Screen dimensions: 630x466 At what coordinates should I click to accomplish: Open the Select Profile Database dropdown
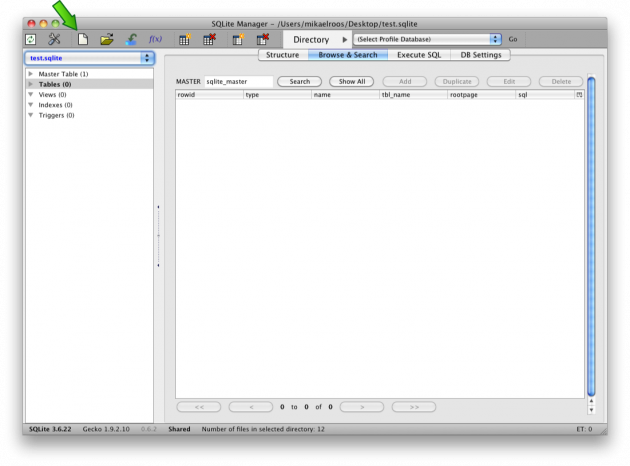pos(427,39)
